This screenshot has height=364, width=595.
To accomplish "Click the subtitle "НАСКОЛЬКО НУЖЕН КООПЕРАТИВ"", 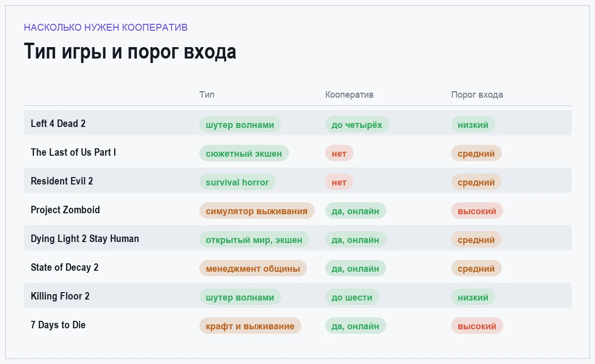I will tap(106, 27).
